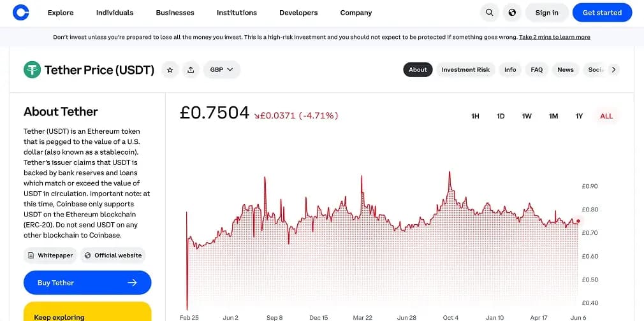Click the £0.40 axis label
Screen dimensions: 644x321
(590, 303)
